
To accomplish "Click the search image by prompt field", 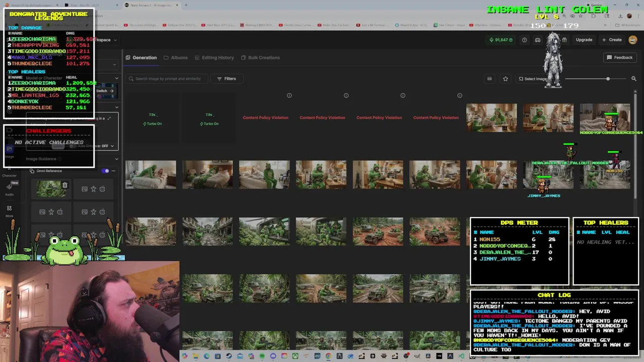I will click(166, 78).
